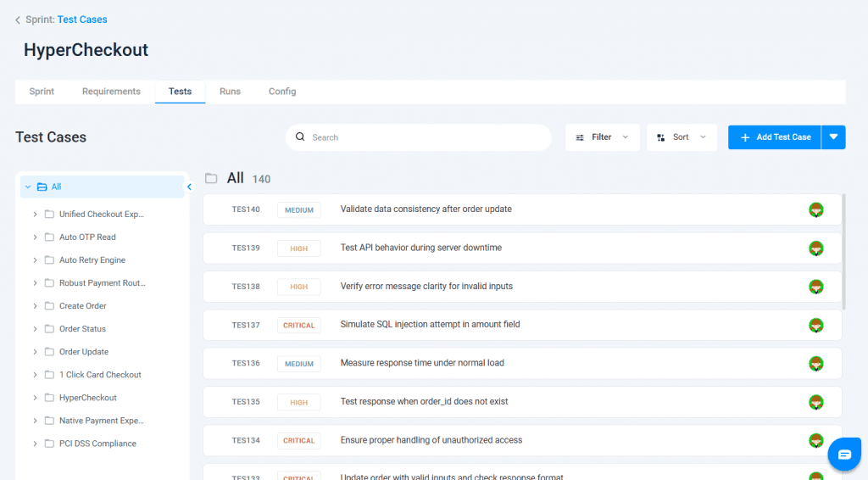Click the assignee avatar on TES140 row
The height and width of the screenshot is (480, 868).
pyautogui.click(x=816, y=209)
